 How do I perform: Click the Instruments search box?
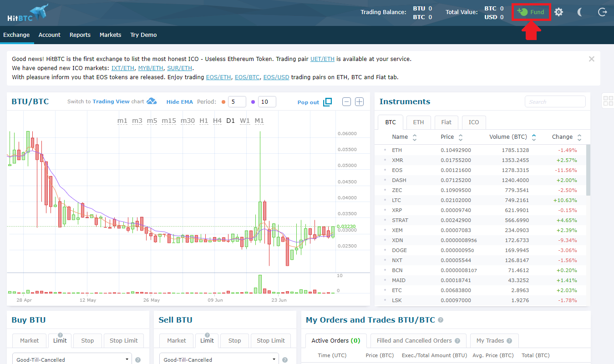click(x=555, y=101)
